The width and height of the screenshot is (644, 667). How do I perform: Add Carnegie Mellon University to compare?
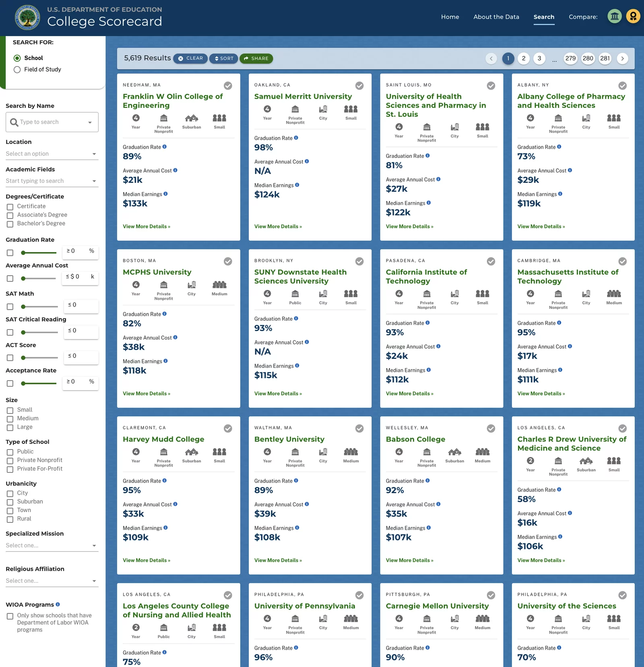tap(491, 595)
